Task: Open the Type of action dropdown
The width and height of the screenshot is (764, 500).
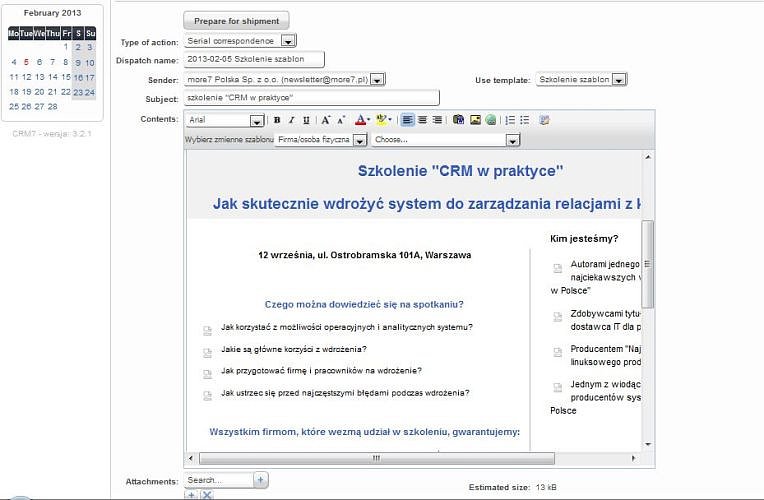Action: (288, 41)
